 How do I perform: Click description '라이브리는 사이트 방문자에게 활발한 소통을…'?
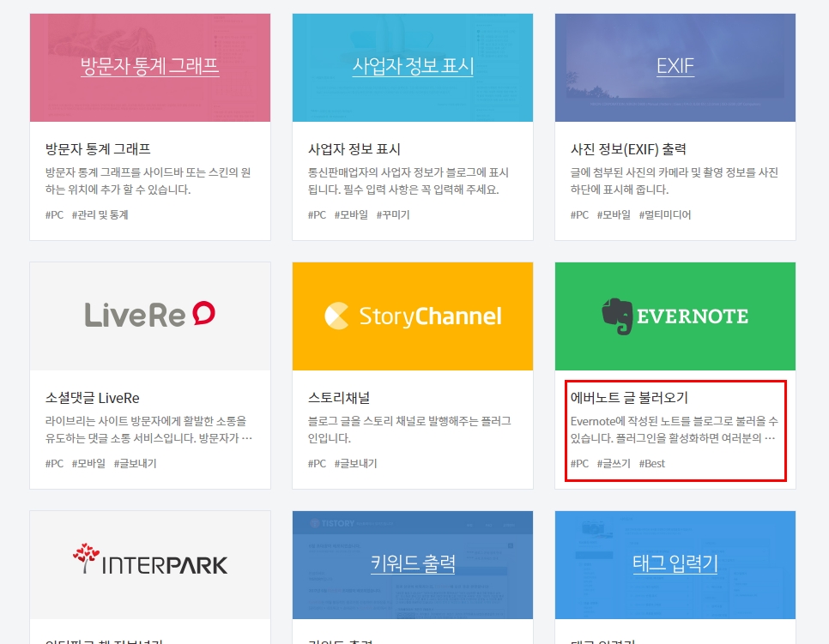(x=148, y=430)
